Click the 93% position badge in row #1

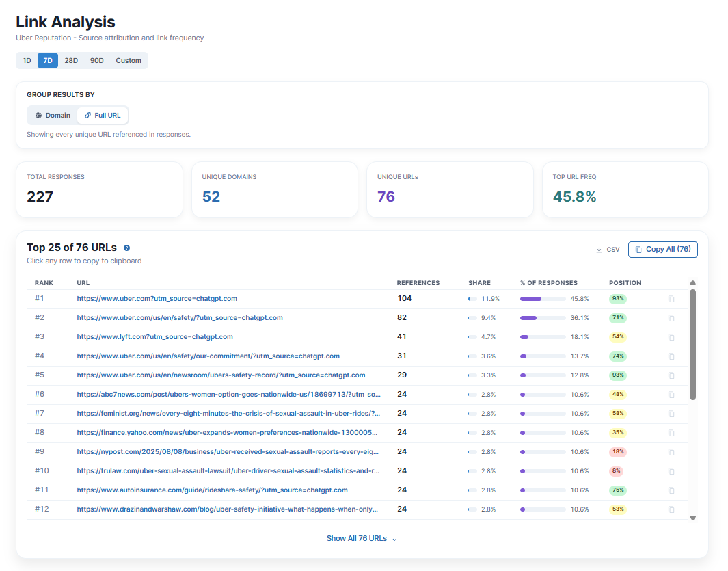pyautogui.click(x=617, y=299)
